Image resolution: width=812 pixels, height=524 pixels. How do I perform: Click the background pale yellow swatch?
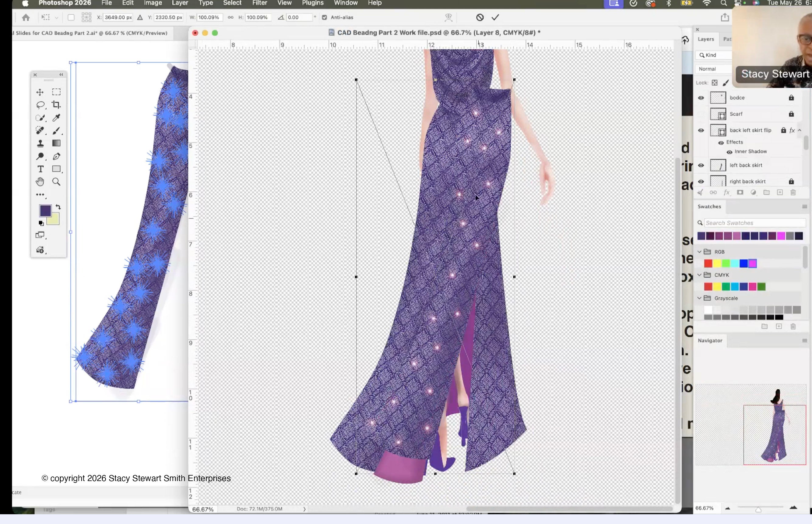[54, 220]
